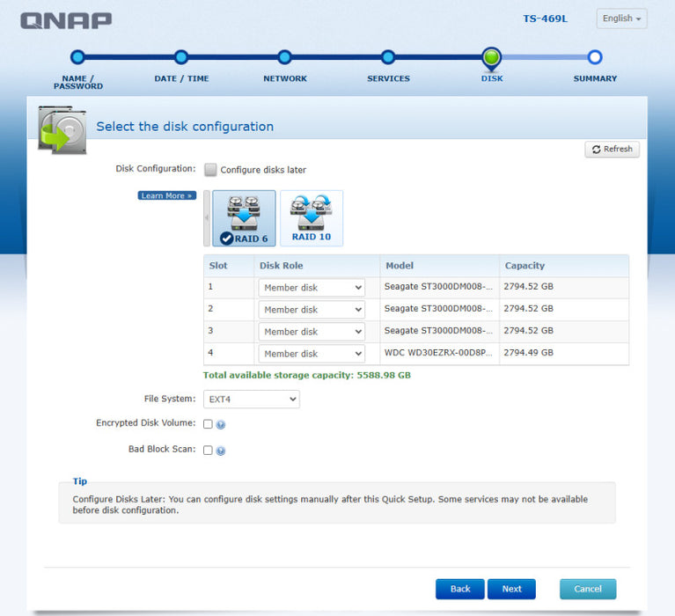Viewport: 675px width, 616px height.
Task: Open Disk Role dropdown for slot 2
Action: click(312, 310)
